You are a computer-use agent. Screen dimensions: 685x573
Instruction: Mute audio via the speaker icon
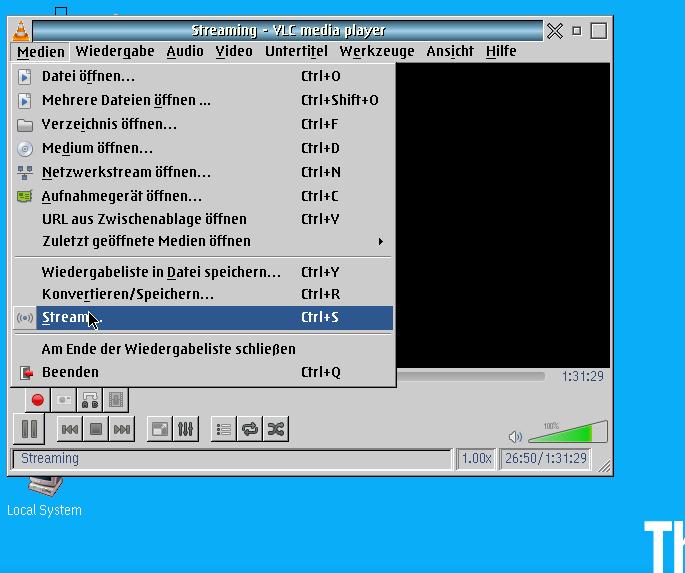515,436
